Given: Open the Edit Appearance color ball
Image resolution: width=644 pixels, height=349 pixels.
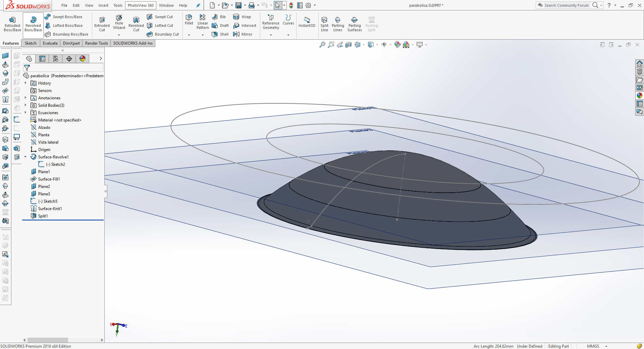Looking at the screenshot, I should click(397, 45).
